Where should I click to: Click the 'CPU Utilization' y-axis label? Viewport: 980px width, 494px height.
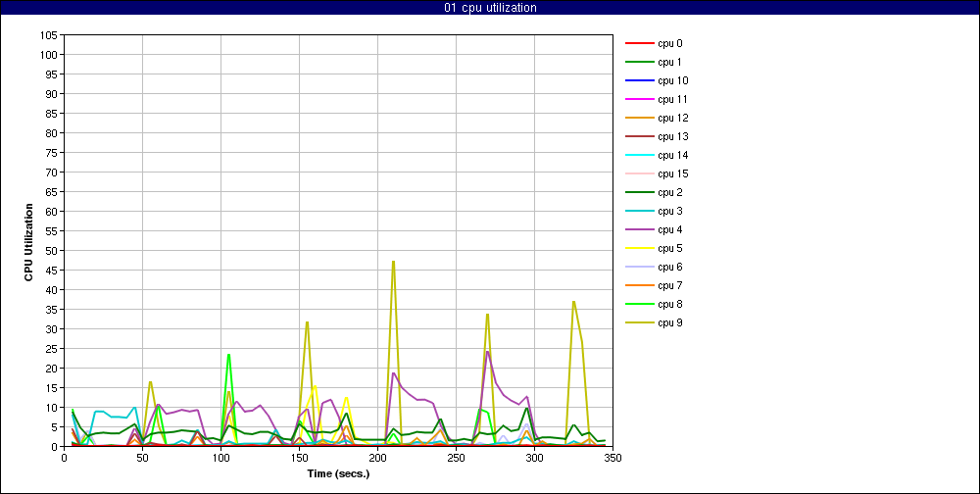click(28, 241)
